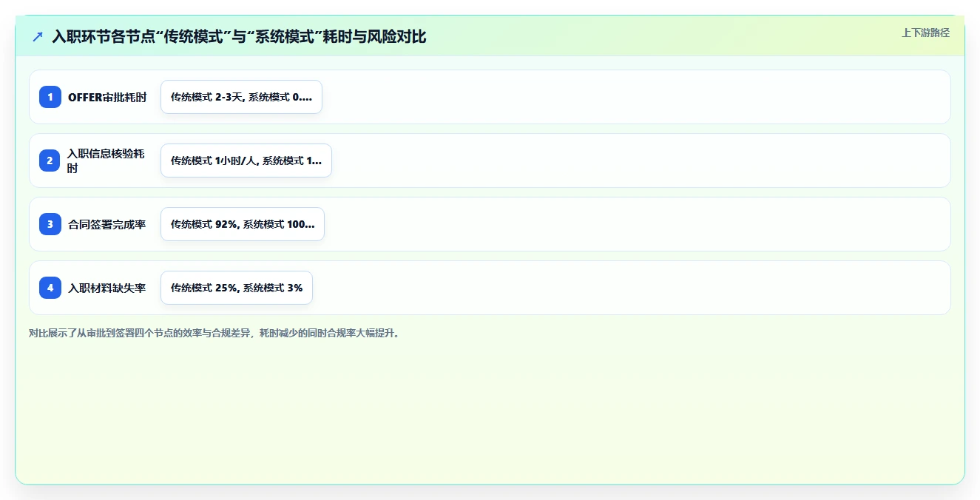Click blank area of the 合同签署完成率 row card
This screenshot has height=500, width=980.
pyautogui.click(x=636, y=224)
